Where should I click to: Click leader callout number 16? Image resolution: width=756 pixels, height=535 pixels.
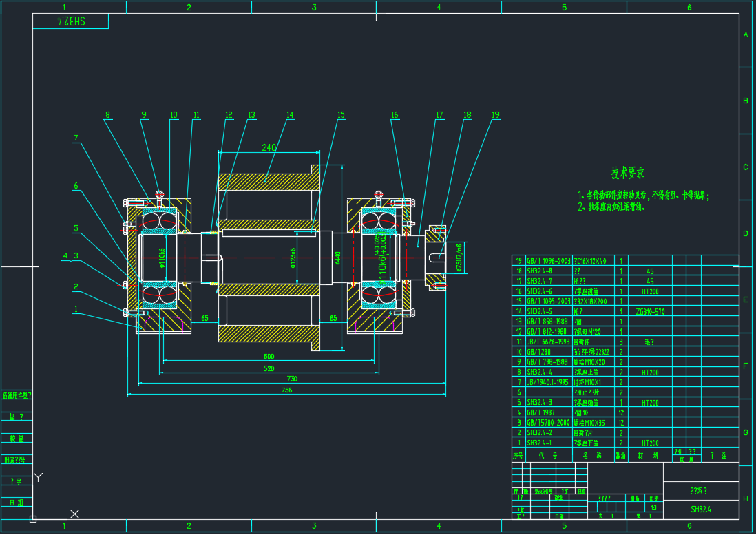point(395,115)
